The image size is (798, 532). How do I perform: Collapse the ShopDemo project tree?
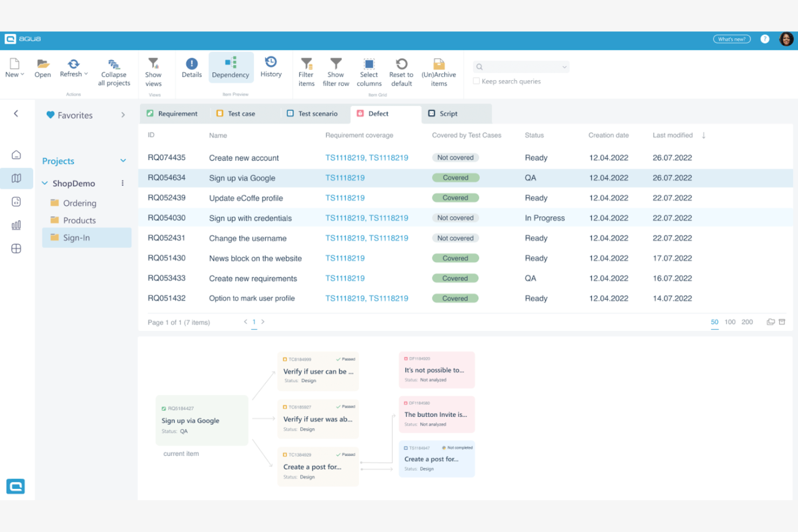[x=45, y=183]
